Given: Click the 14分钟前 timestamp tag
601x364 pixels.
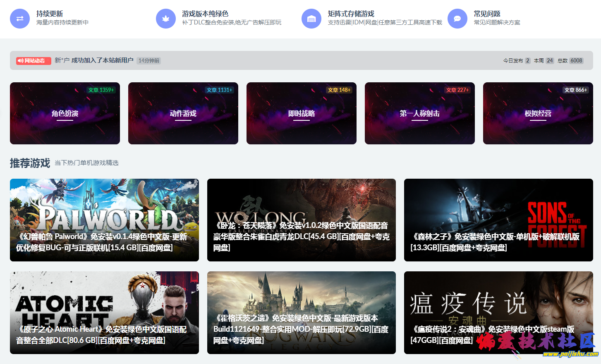Looking at the screenshot, I should pyautogui.click(x=148, y=60).
